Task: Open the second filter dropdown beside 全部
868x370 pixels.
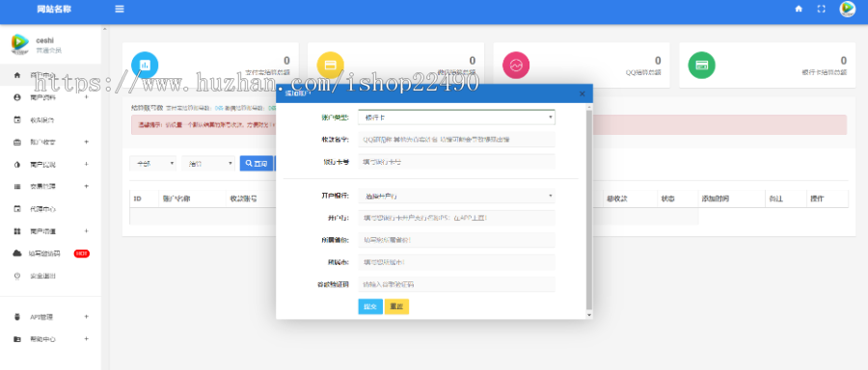Action: [x=208, y=164]
